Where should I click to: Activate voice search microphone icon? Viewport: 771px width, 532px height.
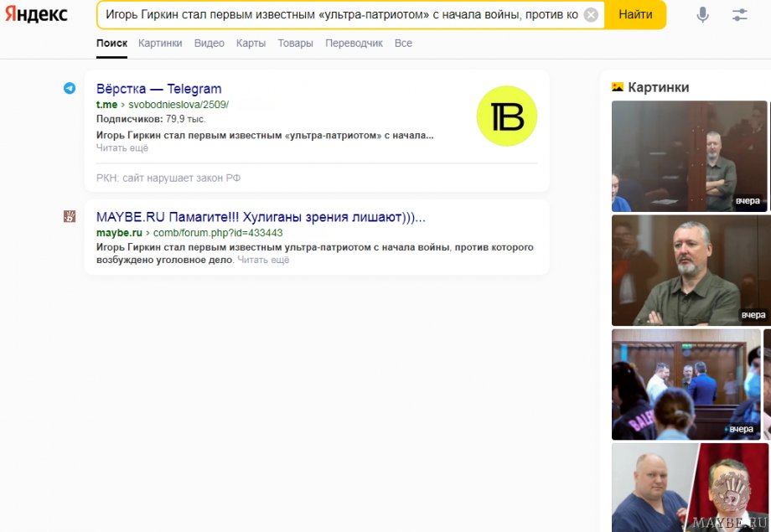[702, 15]
